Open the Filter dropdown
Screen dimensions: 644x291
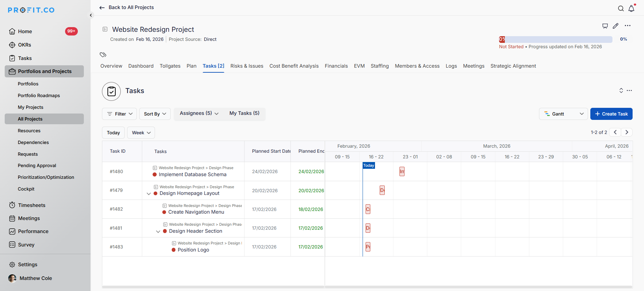tap(119, 114)
